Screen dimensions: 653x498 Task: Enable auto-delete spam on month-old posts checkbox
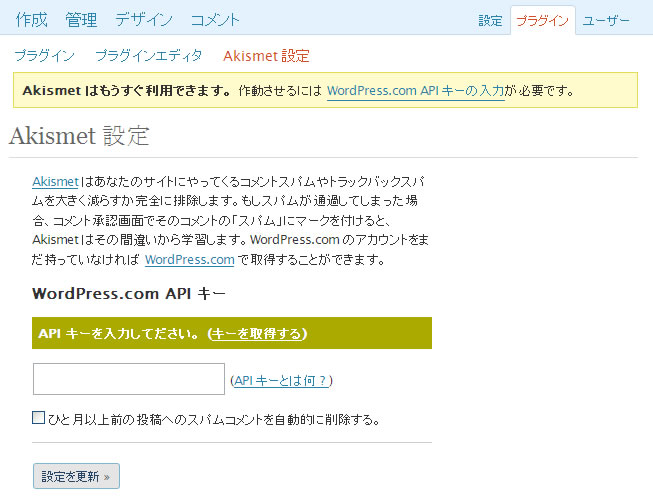(x=38, y=418)
